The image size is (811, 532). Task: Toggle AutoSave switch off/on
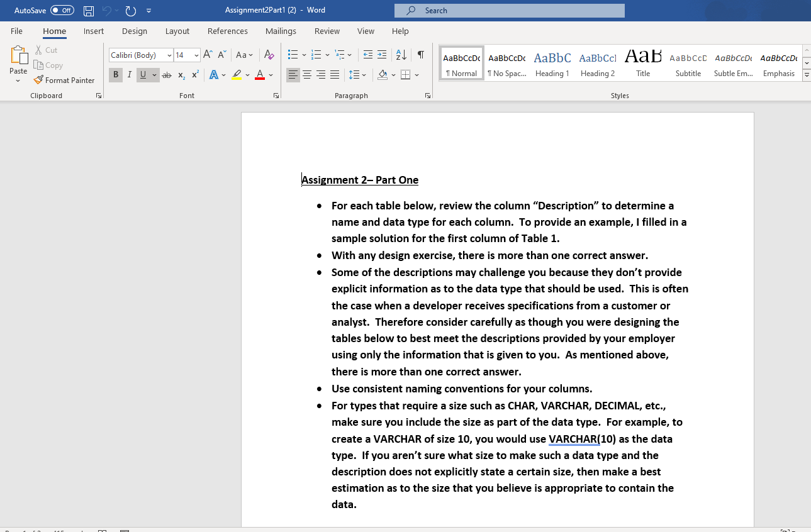click(x=62, y=11)
